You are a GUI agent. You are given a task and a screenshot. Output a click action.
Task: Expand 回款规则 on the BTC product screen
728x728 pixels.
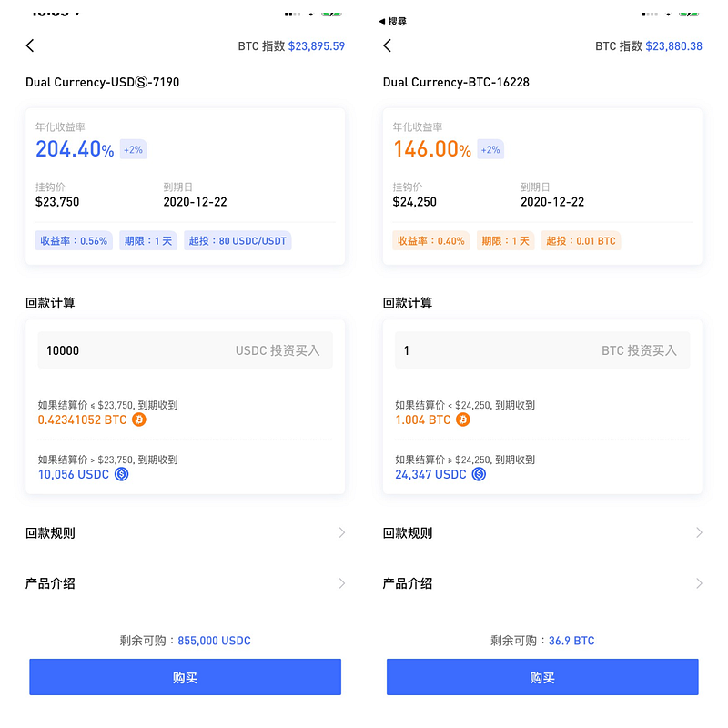pos(542,532)
